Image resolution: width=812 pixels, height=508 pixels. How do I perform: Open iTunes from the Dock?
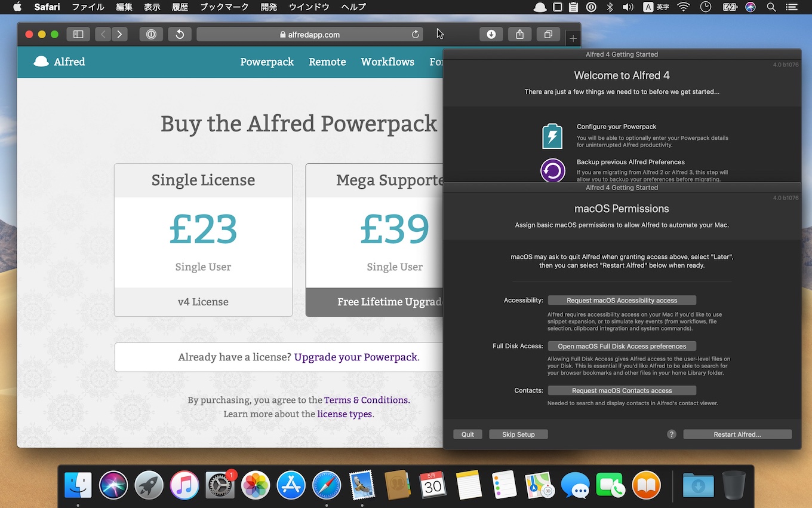point(184,485)
